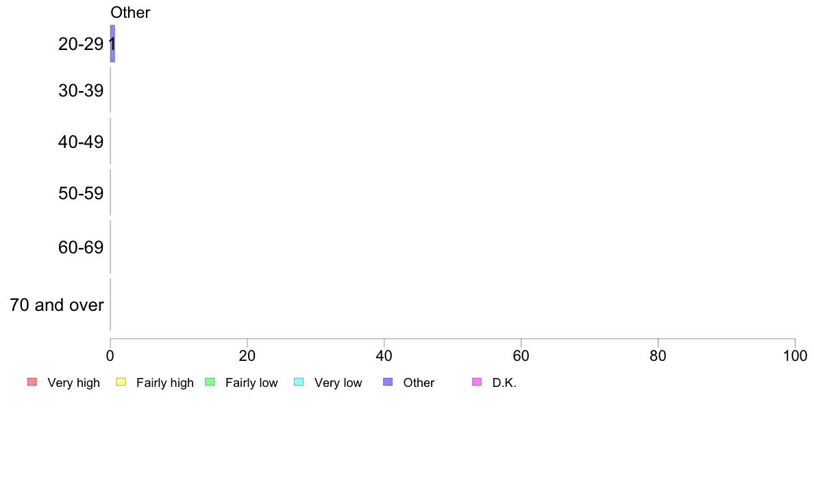814x504 pixels.
Task: Click the 30-39 age group label
Action: pos(81,91)
